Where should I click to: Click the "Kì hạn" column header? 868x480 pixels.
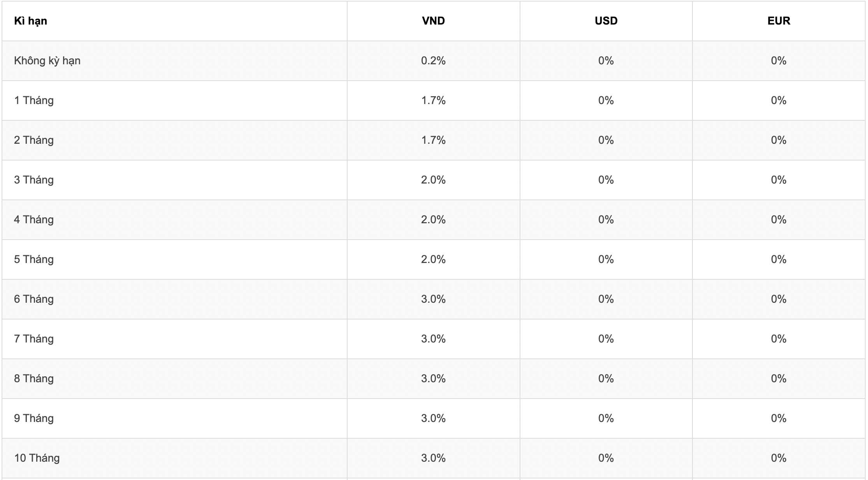30,21
